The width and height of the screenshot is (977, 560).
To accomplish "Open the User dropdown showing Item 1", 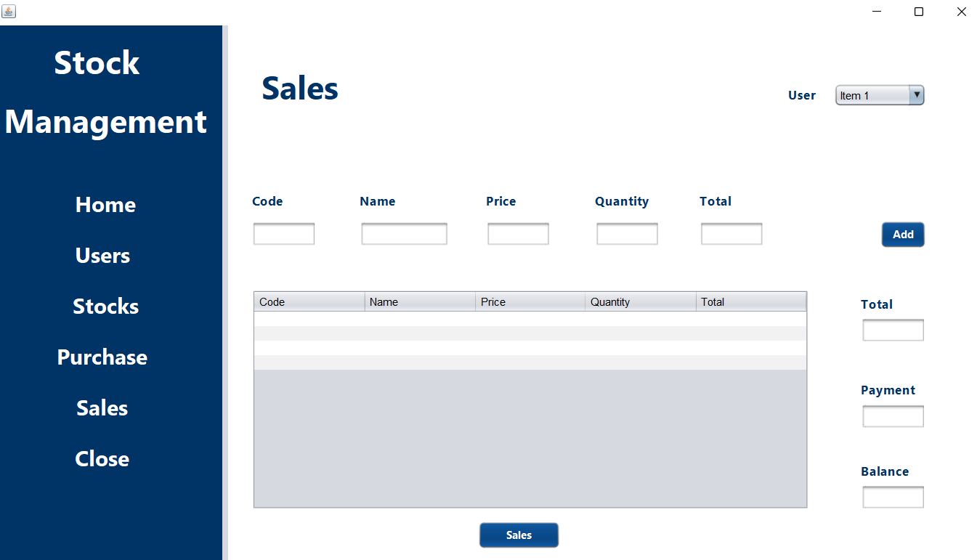I will point(872,94).
